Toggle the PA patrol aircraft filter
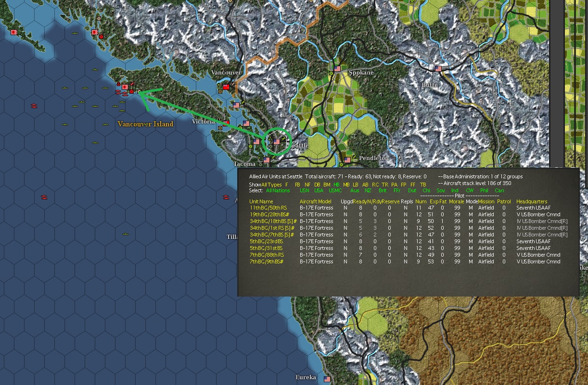 click(x=394, y=185)
